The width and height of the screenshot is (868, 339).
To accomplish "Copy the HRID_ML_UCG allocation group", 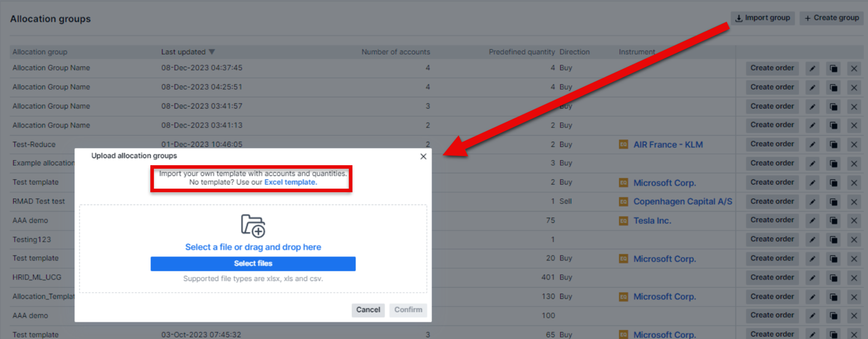I will coord(833,278).
